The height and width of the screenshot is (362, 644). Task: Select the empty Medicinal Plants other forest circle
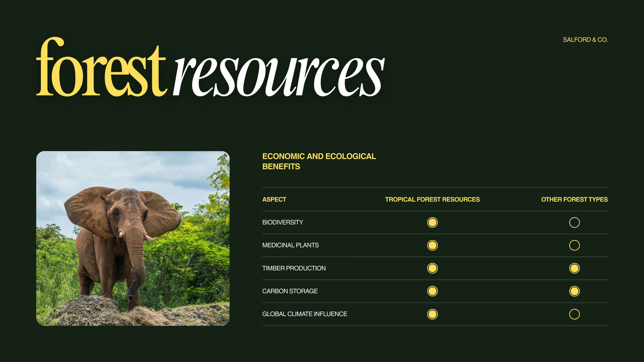574,245
